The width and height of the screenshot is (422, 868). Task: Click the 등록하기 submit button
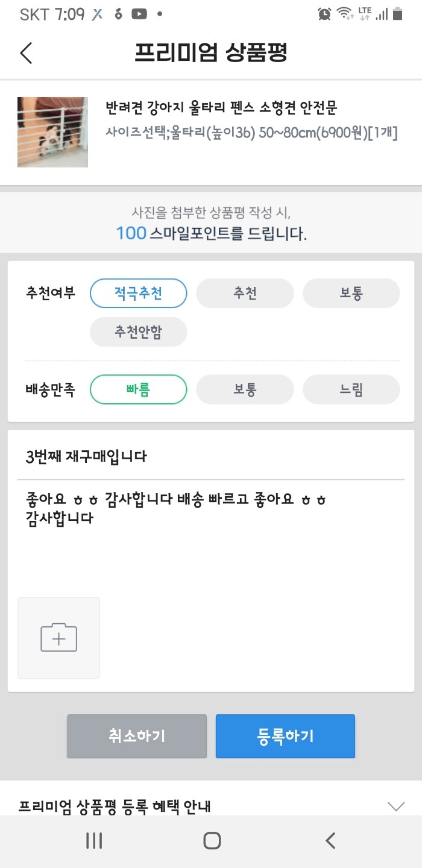pyautogui.click(x=285, y=736)
